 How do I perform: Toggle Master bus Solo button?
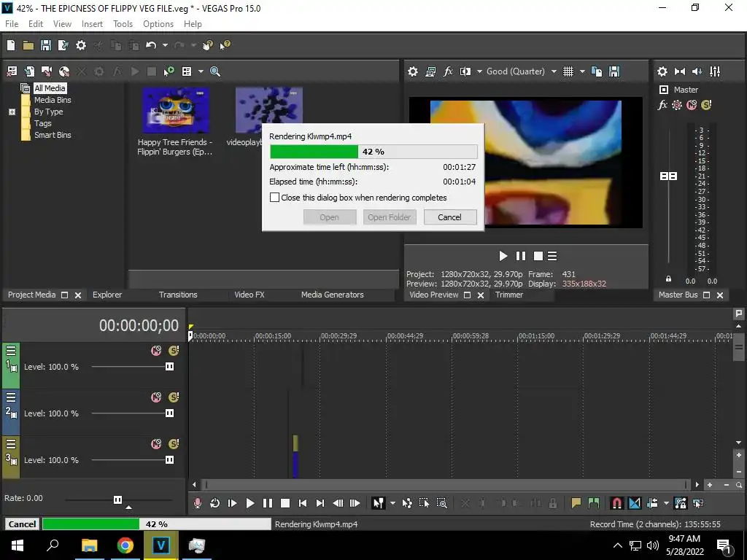(x=706, y=105)
